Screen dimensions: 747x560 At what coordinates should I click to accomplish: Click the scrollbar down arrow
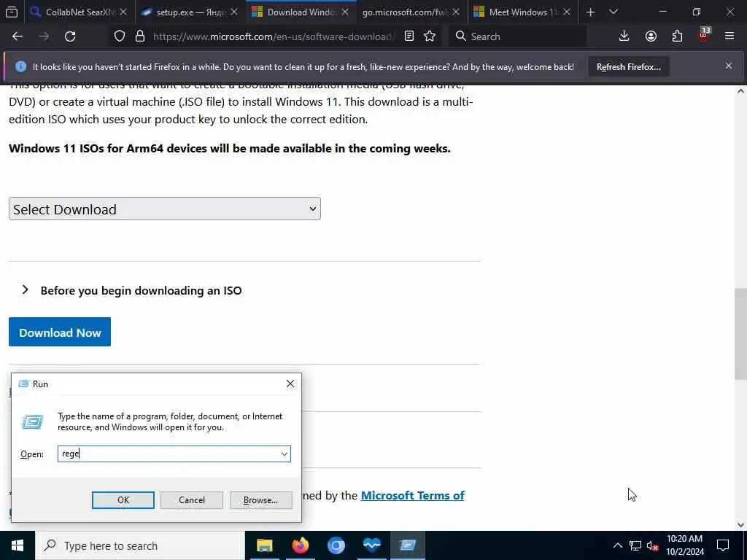pos(741,525)
